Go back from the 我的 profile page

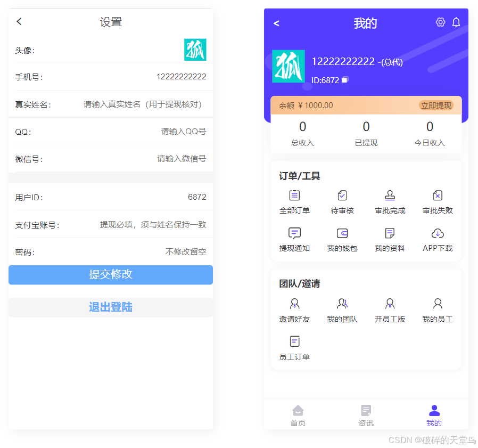pyautogui.click(x=276, y=23)
